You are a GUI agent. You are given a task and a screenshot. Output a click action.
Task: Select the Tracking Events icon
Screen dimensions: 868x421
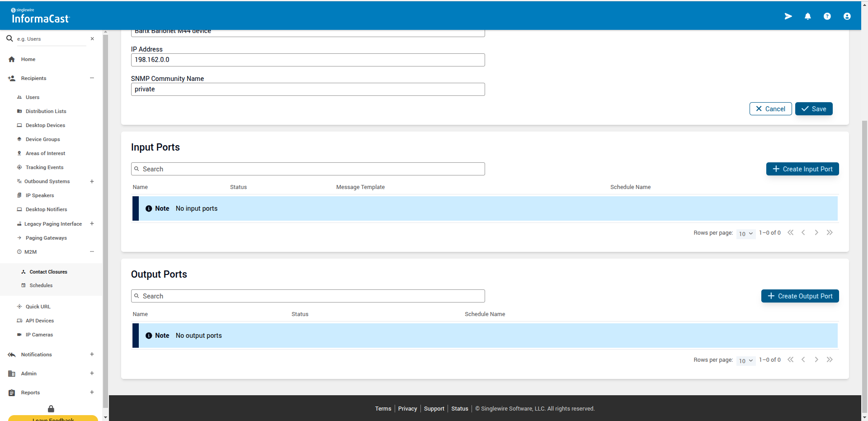pyautogui.click(x=19, y=167)
